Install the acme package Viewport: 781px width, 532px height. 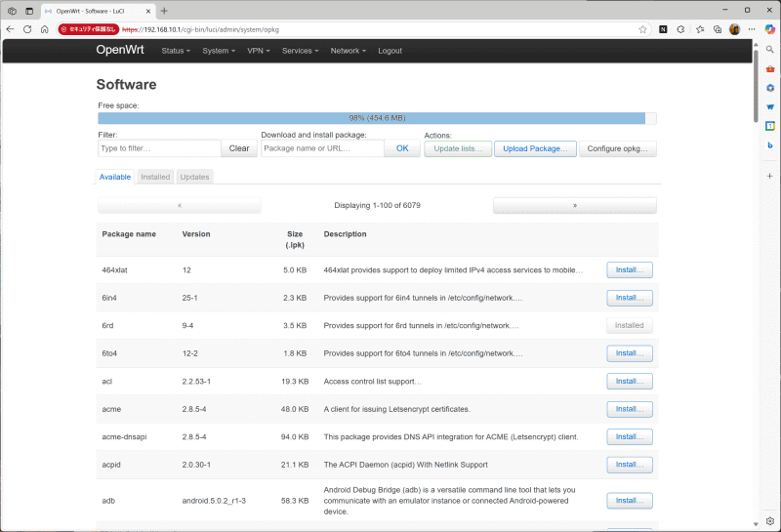630,409
